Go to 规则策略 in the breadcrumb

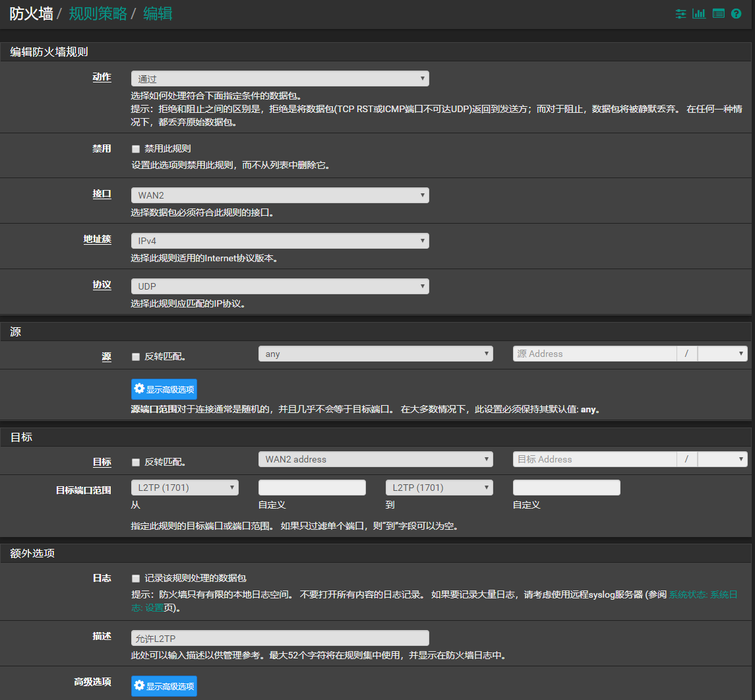(98, 14)
